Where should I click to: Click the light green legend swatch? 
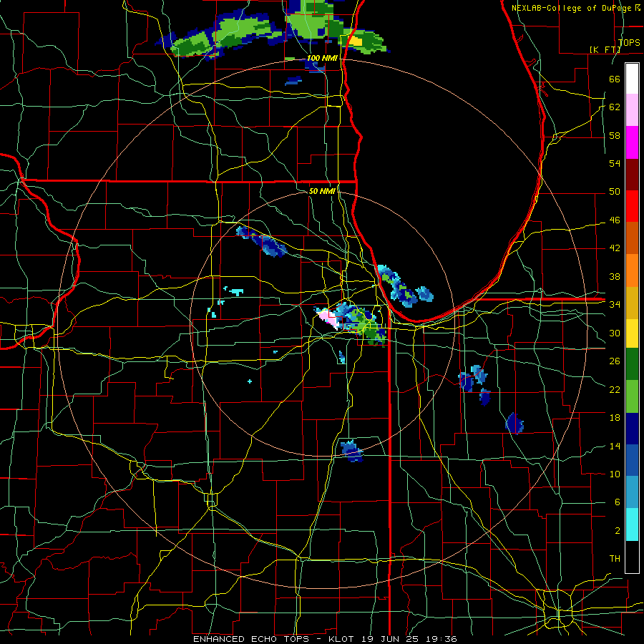pos(632,396)
